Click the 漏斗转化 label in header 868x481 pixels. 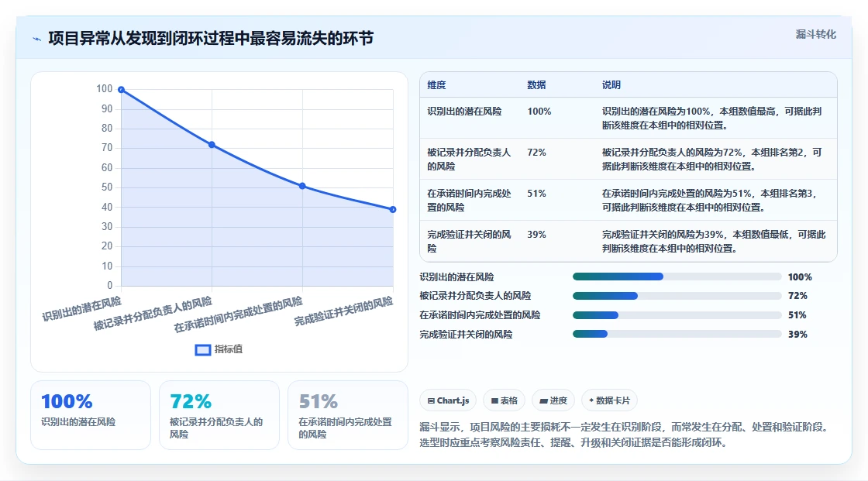[x=816, y=34]
